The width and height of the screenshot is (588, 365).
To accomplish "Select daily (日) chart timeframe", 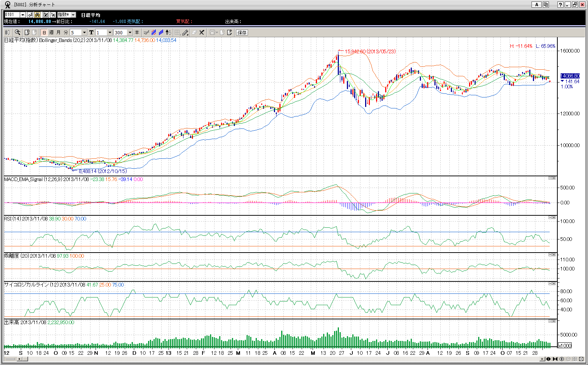I will [44, 32].
